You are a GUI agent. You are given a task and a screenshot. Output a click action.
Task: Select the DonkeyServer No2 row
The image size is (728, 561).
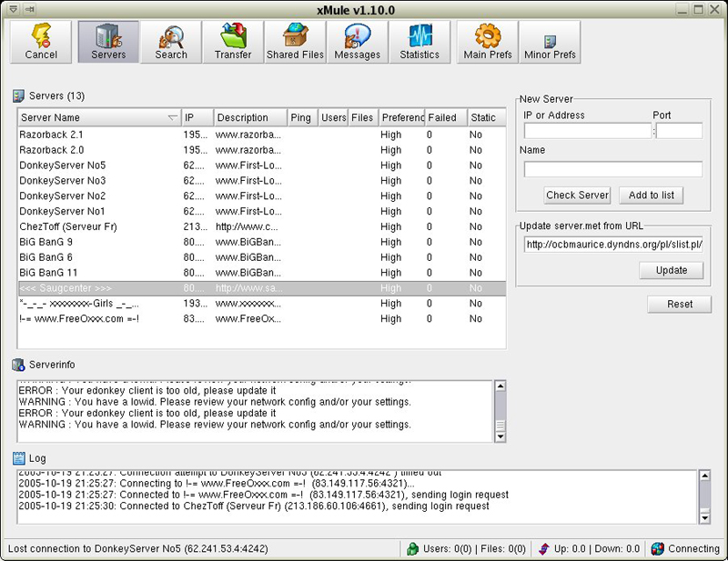(262, 196)
